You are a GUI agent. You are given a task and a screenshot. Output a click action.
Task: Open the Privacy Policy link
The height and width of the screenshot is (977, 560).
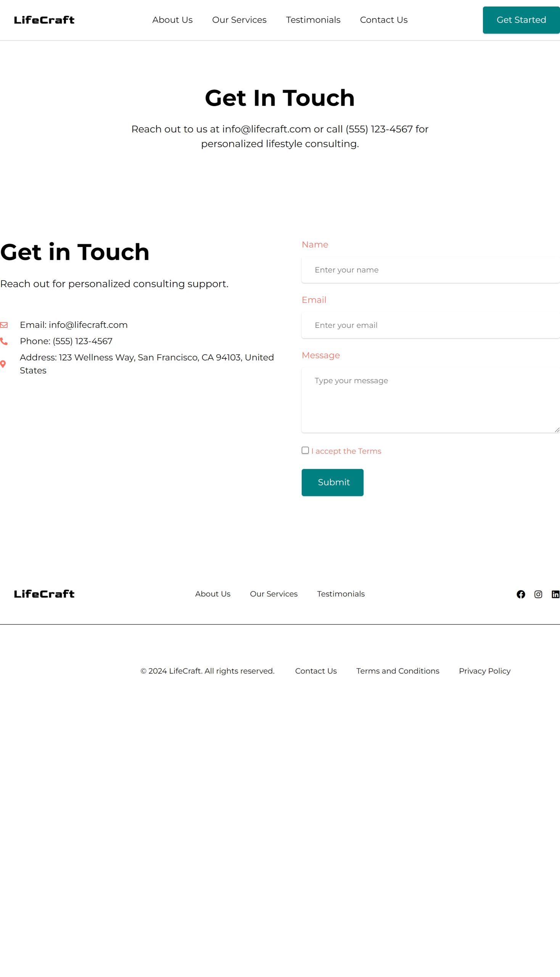coord(484,671)
